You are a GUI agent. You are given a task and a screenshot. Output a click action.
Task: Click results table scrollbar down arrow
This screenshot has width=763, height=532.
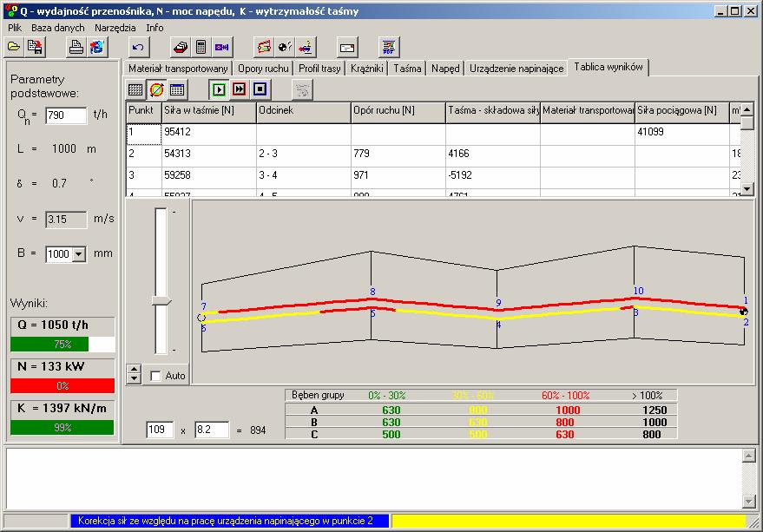click(x=747, y=189)
